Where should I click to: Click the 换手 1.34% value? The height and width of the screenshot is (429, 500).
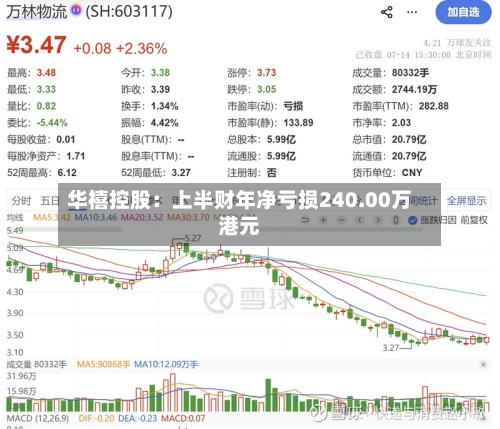coord(165,106)
